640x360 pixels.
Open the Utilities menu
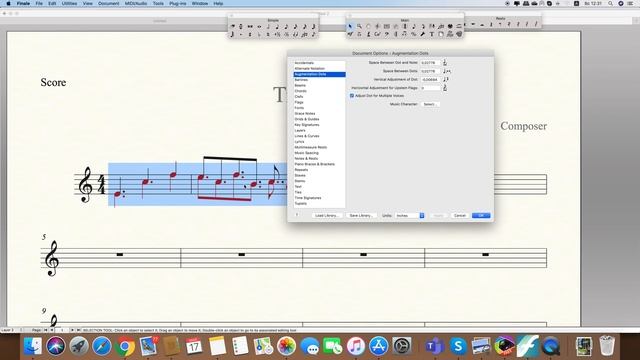pos(69,3)
